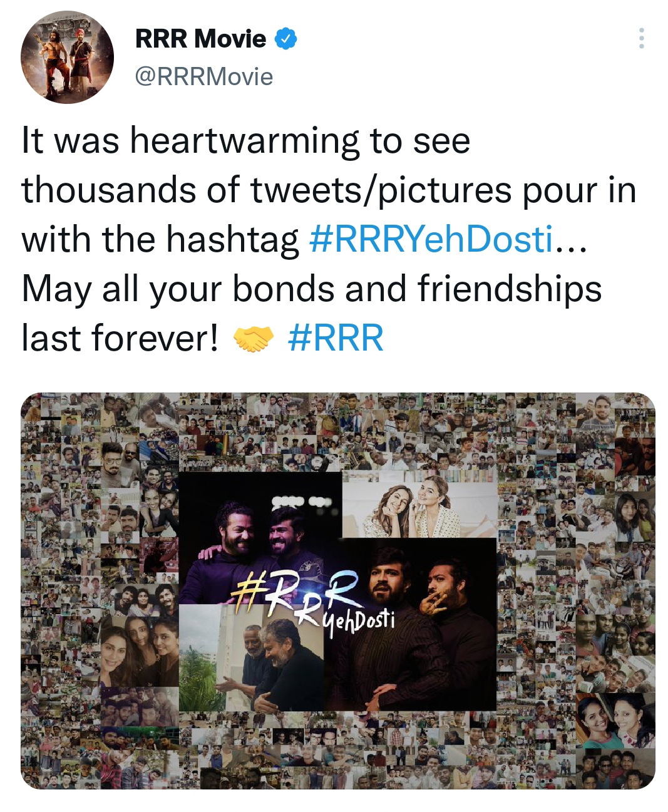
Task: Open the selfie of two women in teal
Action: point(614,720)
